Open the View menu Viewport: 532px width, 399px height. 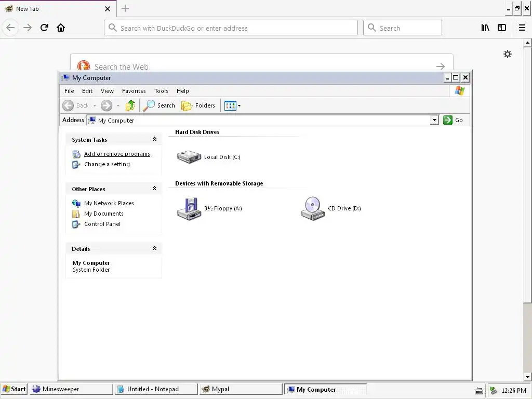click(x=107, y=91)
